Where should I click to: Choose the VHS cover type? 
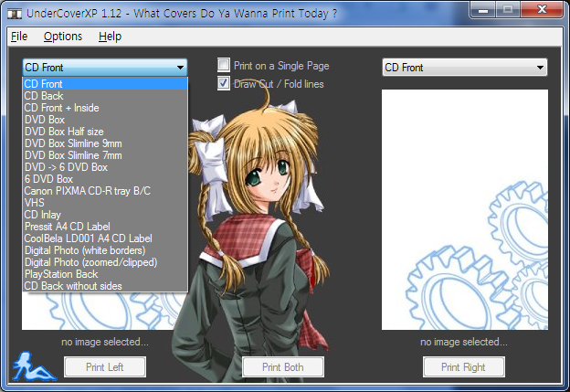click(x=105, y=203)
